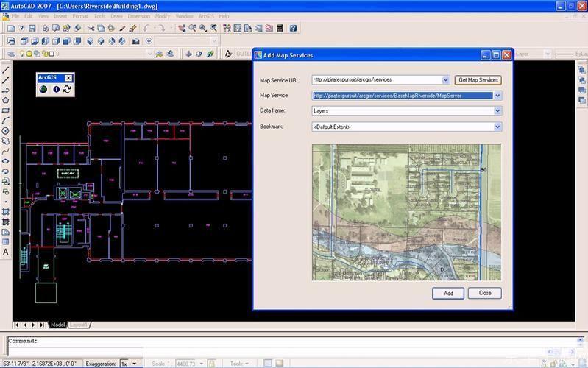Open the QuickCalc calculator icon
Screen dimensions: 588x368
(x=280, y=28)
